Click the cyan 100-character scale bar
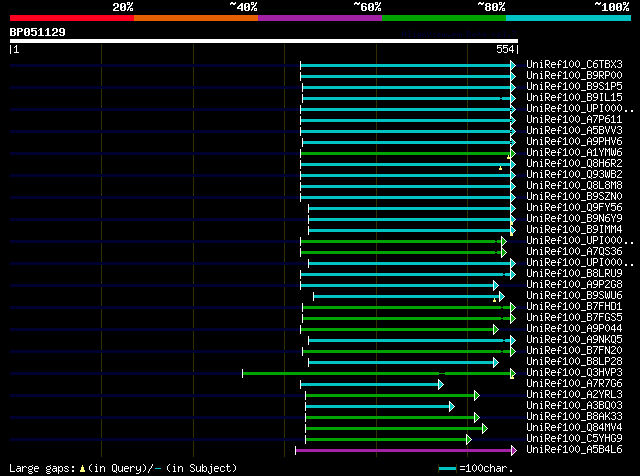This screenshot has height=476, width=640. pos(447,469)
